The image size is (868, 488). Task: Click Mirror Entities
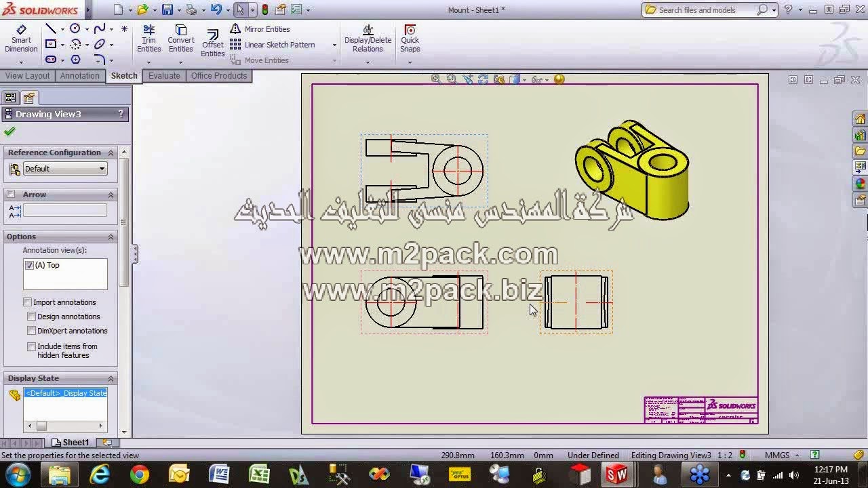tap(260, 29)
